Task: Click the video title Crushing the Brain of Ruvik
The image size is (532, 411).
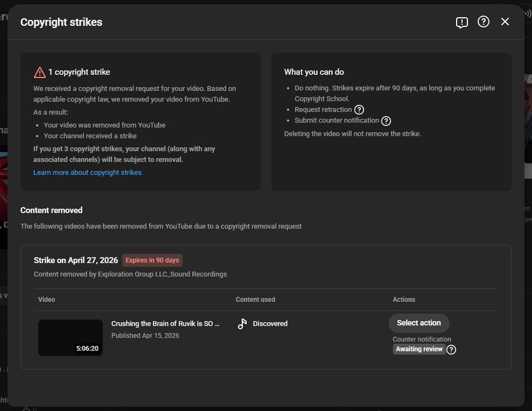Action: (x=165, y=324)
